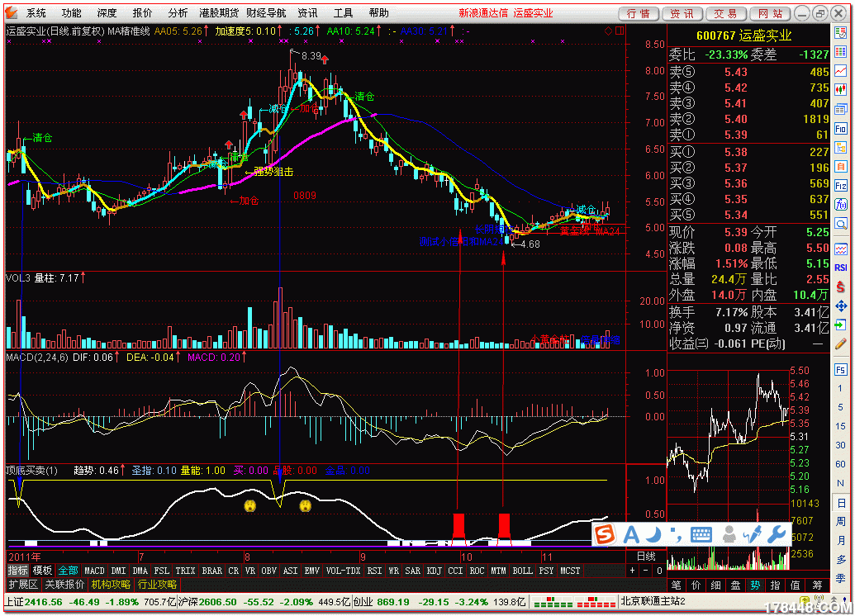Click the 行情 button in title bar
855x616 pixels.
(639, 13)
